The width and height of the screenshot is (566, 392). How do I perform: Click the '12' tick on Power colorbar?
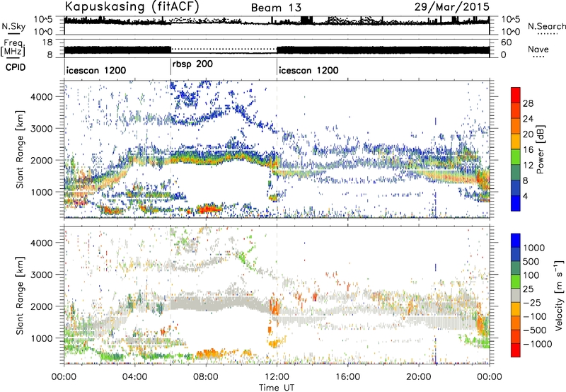click(x=528, y=166)
